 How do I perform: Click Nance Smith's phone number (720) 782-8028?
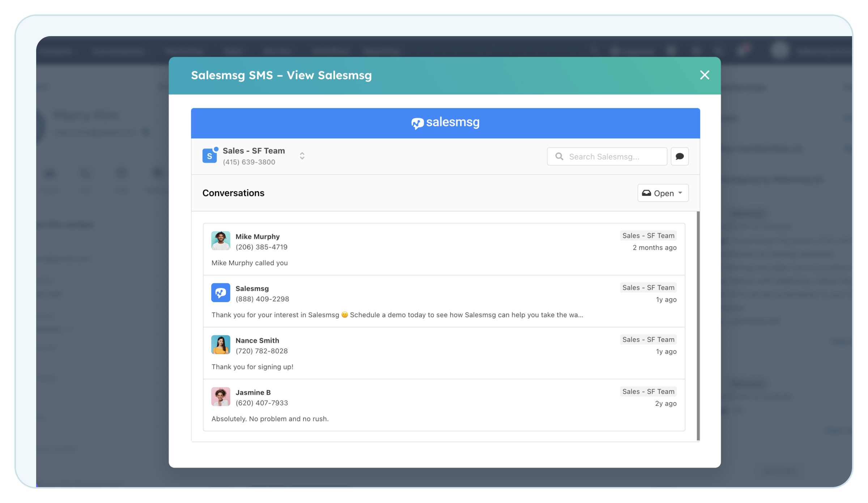[262, 351]
